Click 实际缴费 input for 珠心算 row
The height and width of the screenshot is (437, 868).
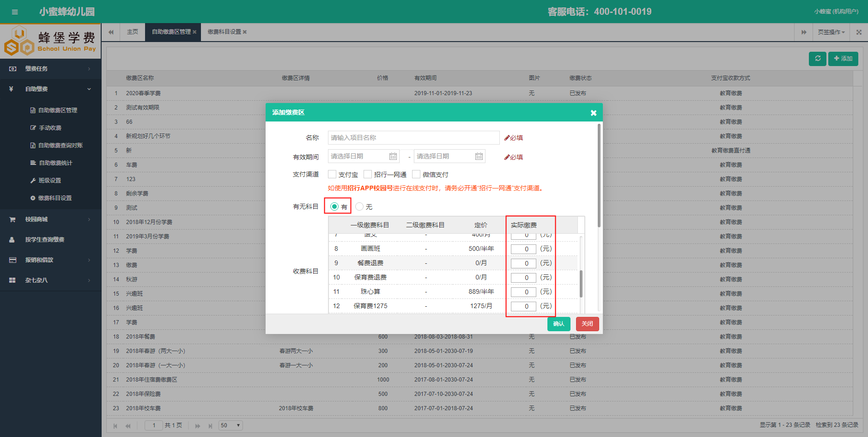click(x=523, y=292)
